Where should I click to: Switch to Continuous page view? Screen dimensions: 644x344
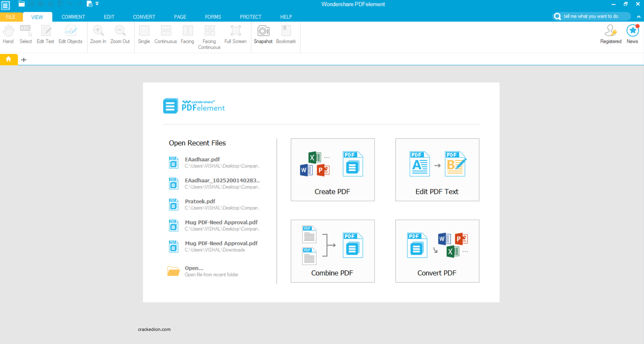(166, 35)
